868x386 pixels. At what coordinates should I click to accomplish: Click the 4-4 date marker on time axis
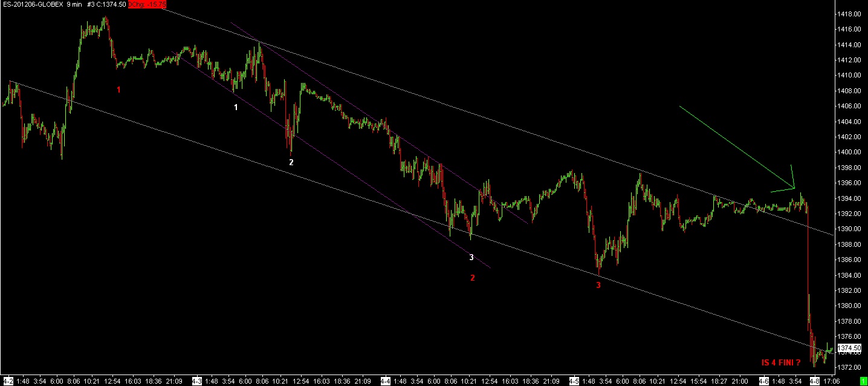[x=385, y=382]
